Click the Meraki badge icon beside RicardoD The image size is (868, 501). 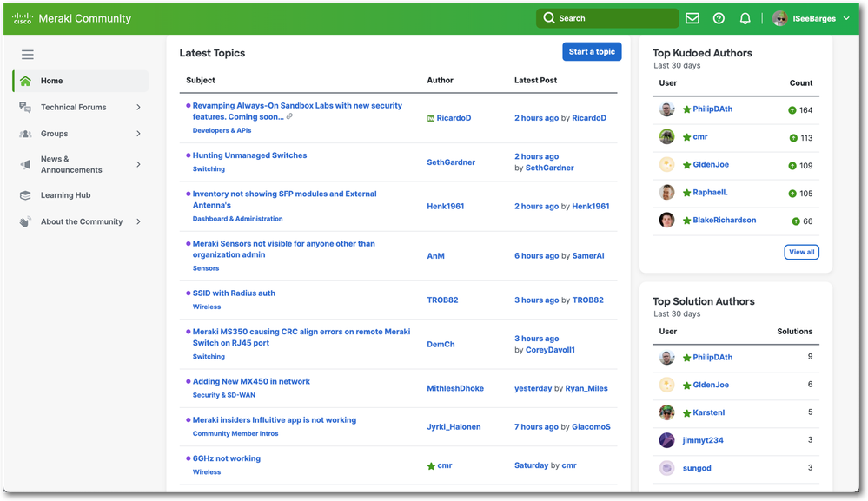tap(431, 118)
